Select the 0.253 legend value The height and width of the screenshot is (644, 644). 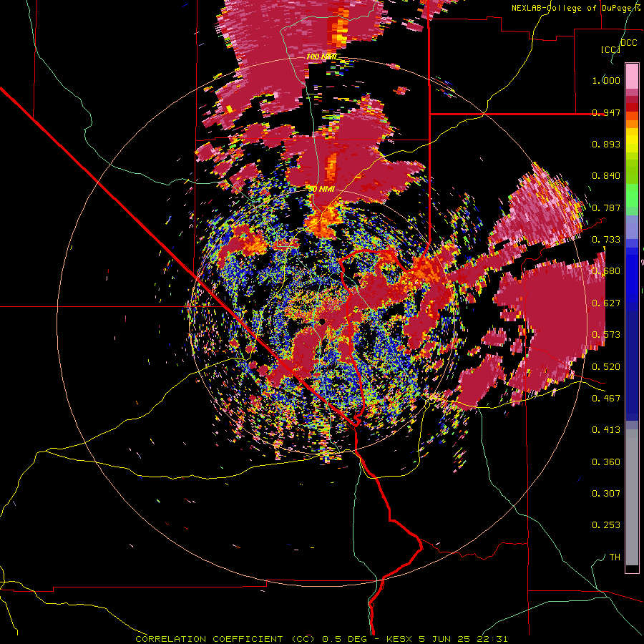pos(606,525)
